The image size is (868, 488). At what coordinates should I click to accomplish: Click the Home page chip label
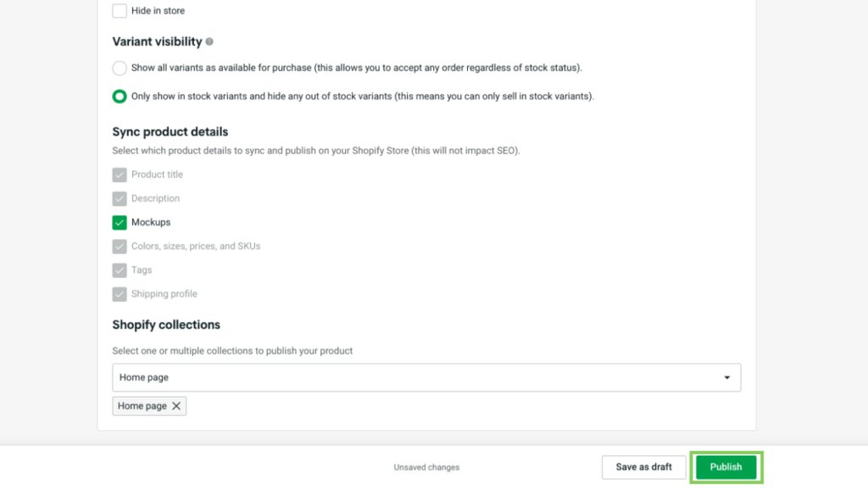[x=140, y=406]
